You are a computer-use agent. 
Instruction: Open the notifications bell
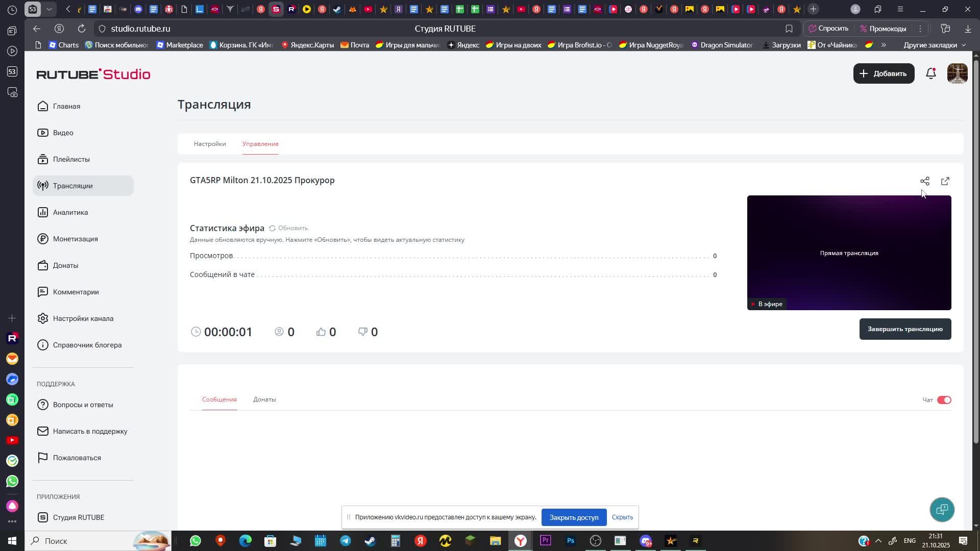[931, 73]
